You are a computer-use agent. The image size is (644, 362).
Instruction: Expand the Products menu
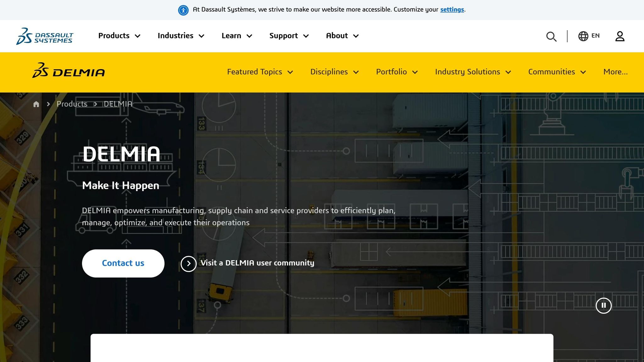point(119,36)
